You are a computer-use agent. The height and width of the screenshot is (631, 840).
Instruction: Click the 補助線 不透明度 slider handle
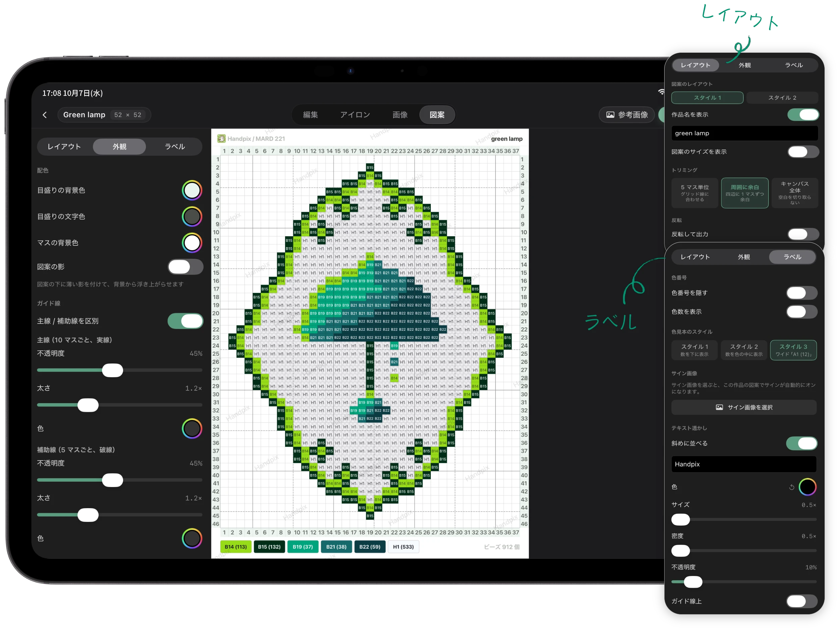click(112, 480)
